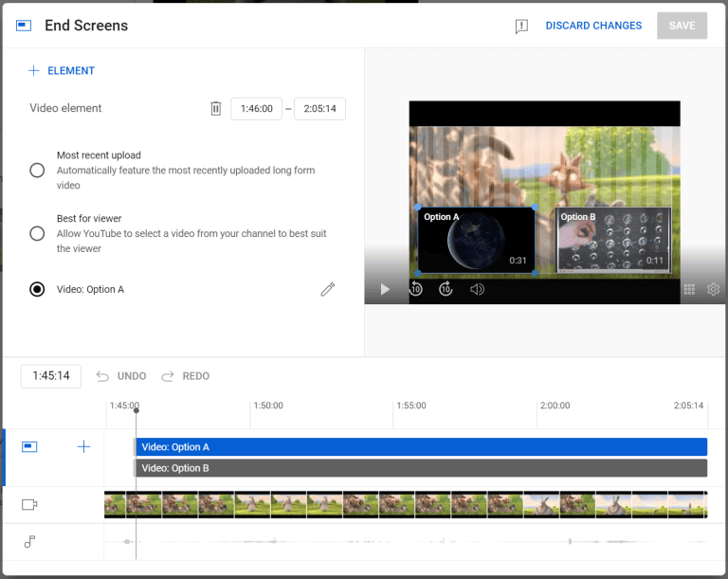This screenshot has height=579, width=728.
Task: Click the top-left handle of Option A element
Action: [x=418, y=208]
